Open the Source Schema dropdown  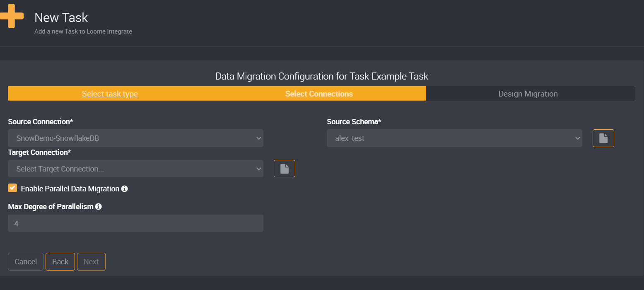pos(454,138)
